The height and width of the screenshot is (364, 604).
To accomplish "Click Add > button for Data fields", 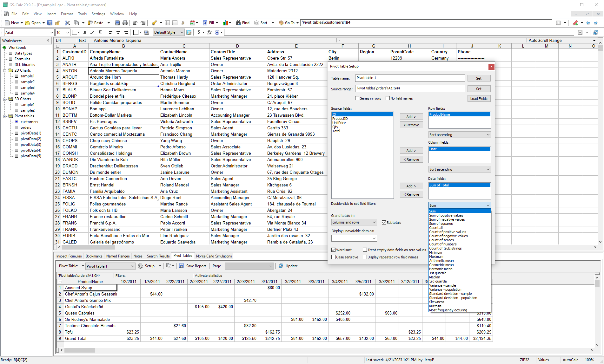I will click(411, 186).
